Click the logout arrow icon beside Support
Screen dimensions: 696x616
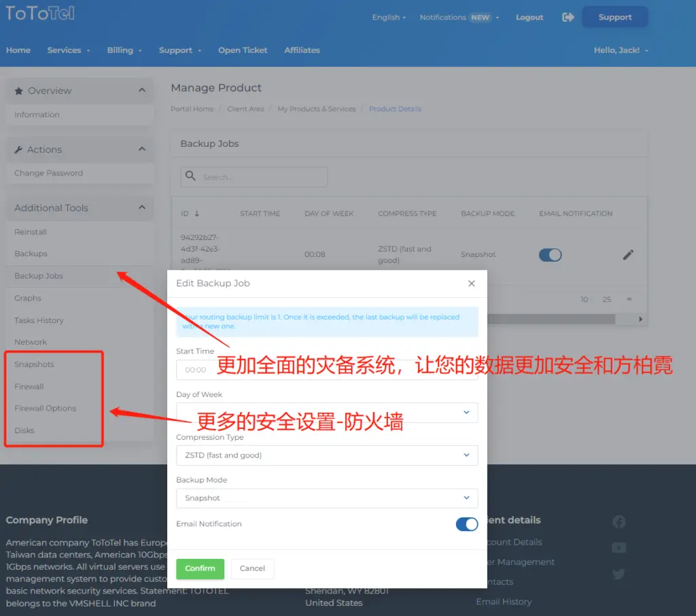(x=568, y=18)
